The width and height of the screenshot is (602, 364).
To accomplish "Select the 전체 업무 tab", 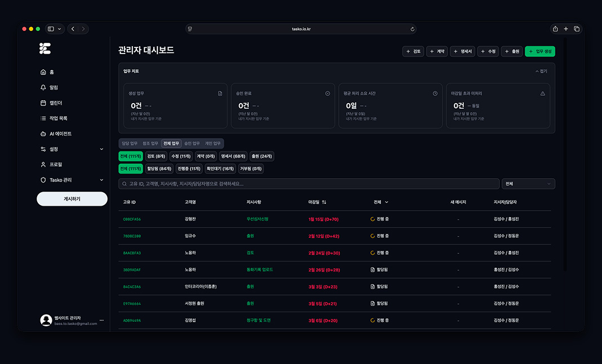I will 171,143.
